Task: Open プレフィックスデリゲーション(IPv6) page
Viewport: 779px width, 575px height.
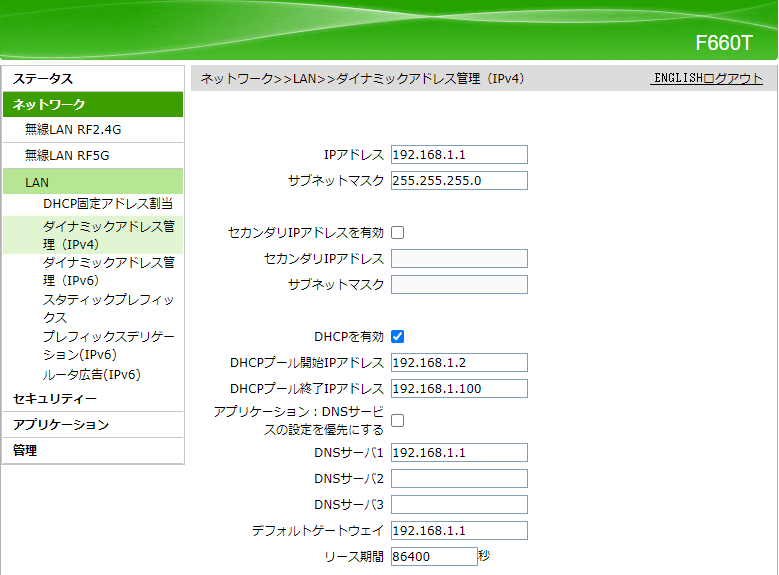Action: (x=109, y=345)
